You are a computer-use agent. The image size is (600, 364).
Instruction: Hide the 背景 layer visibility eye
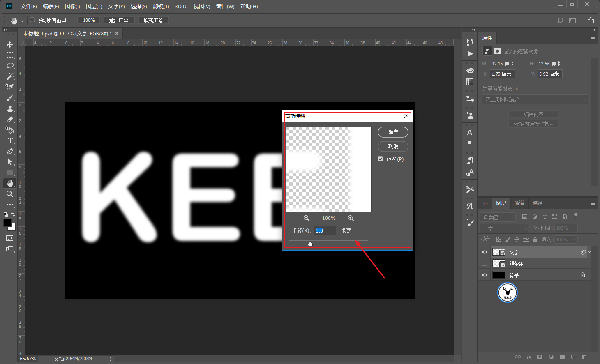click(485, 275)
